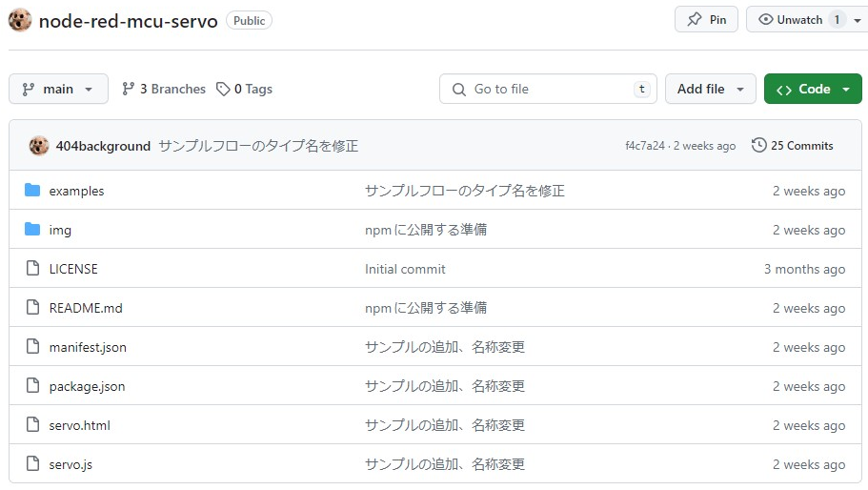The width and height of the screenshot is (868, 490).
Task: Click the eye icon in Unwatch button
Action: pyautogui.click(x=766, y=19)
